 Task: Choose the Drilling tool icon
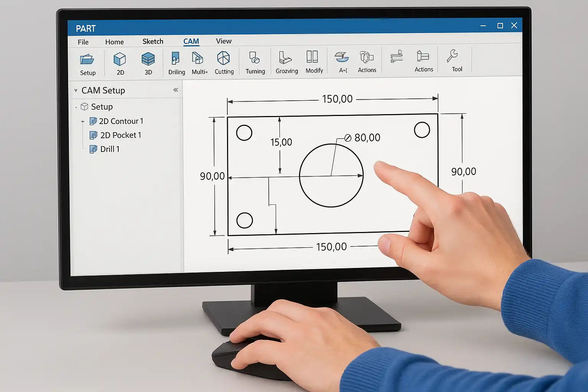[175, 59]
